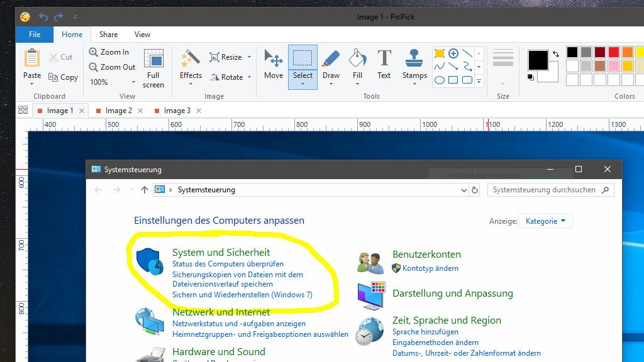This screenshot has height=362, width=644.
Task: Open the File menu
Action: pos(35,35)
